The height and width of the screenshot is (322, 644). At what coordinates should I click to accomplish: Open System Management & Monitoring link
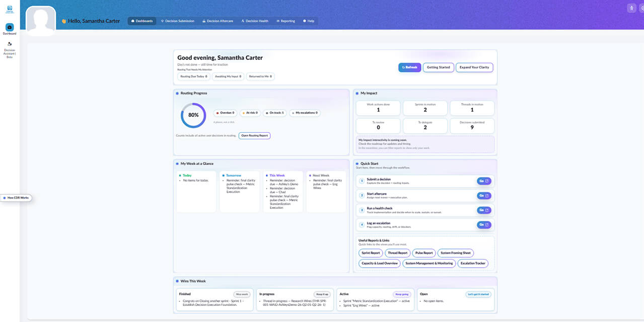click(429, 263)
